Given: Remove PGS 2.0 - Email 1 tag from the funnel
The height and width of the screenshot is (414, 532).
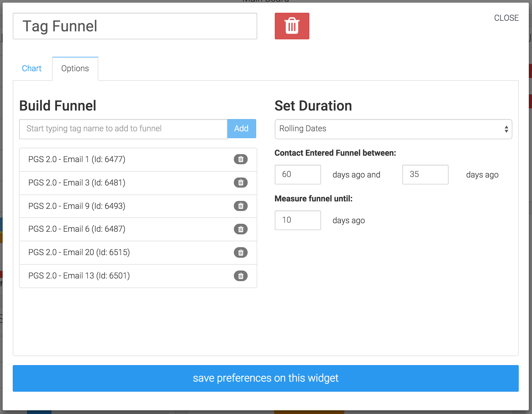Looking at the screenshot, I should [x=240, y=159].
